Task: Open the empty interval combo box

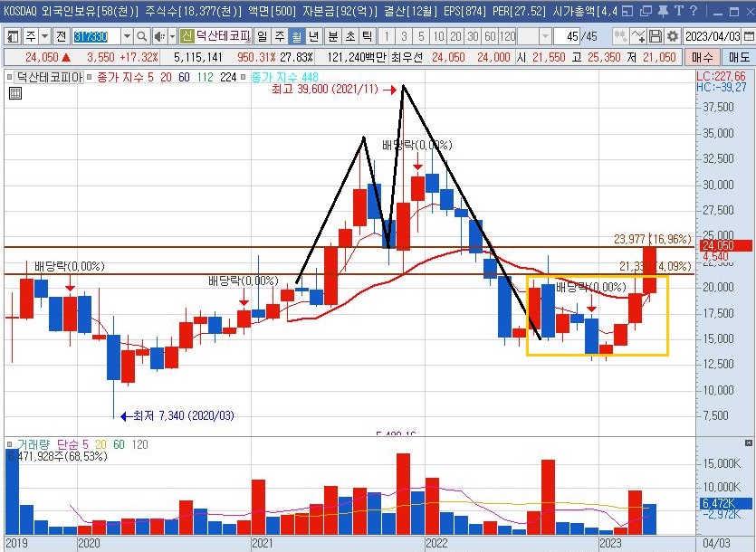Action: (535, 36)
